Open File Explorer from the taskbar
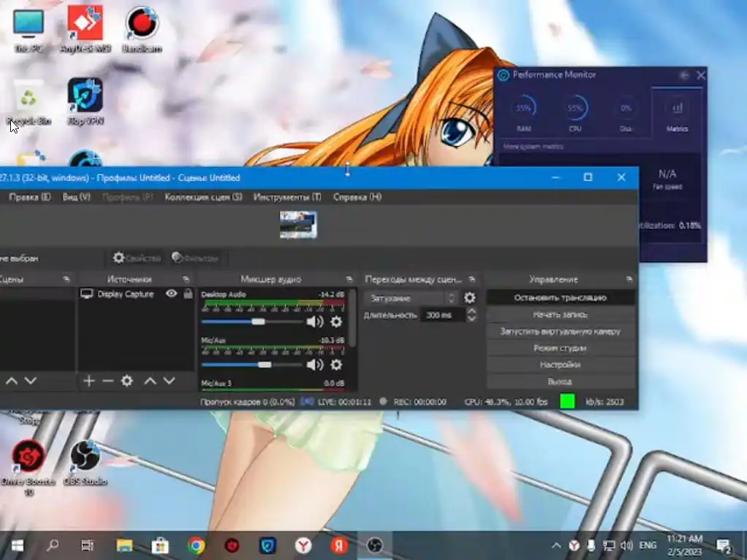The width and height of the screenshot is (747, 560). pos(124,545)
